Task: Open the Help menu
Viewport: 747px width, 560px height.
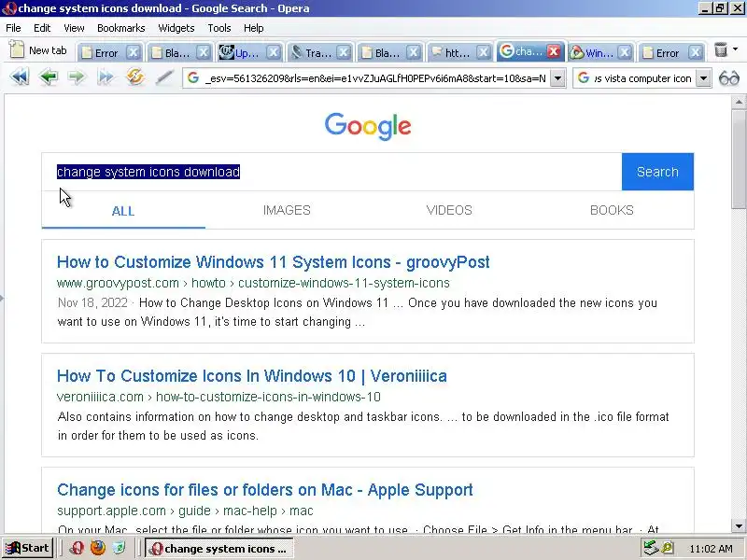Action: pyautogui.click(x=253, y=28)
